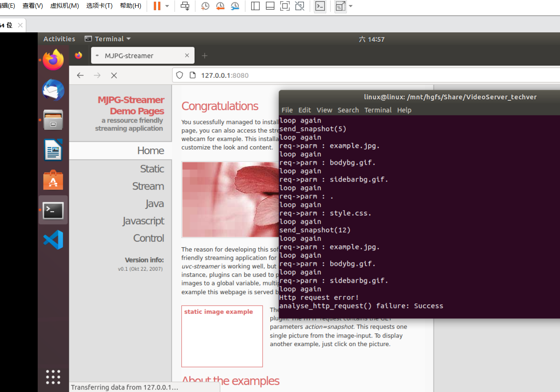Screen dimensions: 560x392
Task: Click the page info icon in address bar
Action: tap(193, 75)
